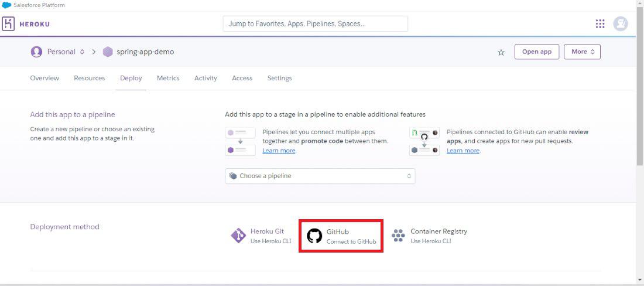Select the Container Registry icon
644x286 pixels.
[398, 236]
